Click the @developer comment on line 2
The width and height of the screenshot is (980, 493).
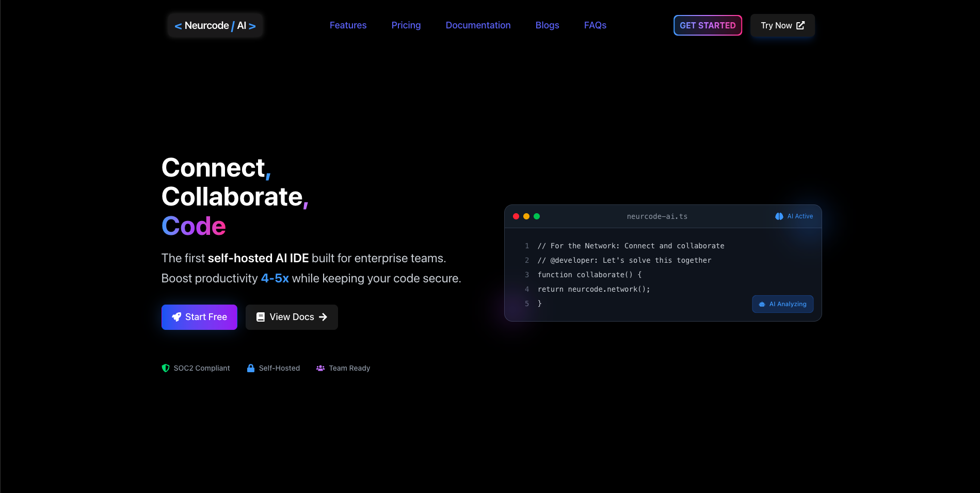(624, 260)
